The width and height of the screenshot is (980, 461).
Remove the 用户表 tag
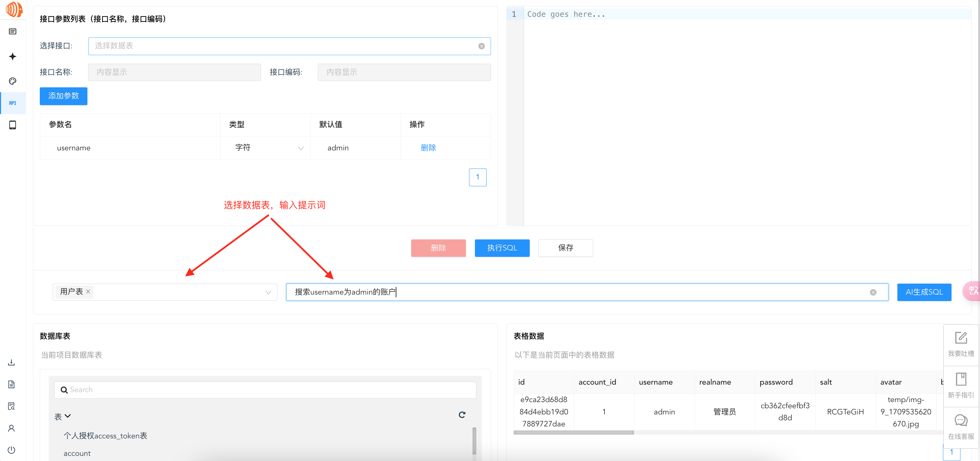(x=88, y=291)
